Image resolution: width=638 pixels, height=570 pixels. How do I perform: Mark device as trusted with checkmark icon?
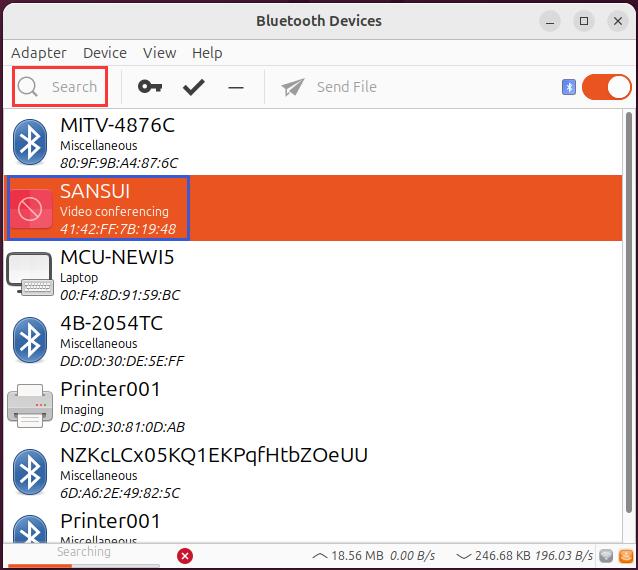pyautogui.click(x=194, y=87)
